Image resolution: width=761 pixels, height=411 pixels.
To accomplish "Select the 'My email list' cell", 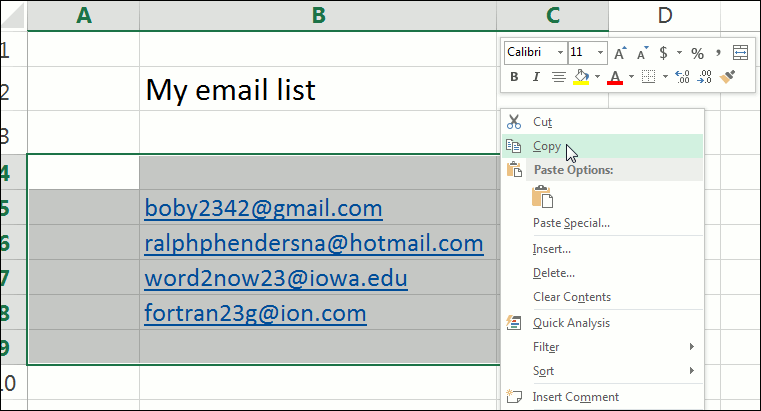I will (x=318, y=89).
